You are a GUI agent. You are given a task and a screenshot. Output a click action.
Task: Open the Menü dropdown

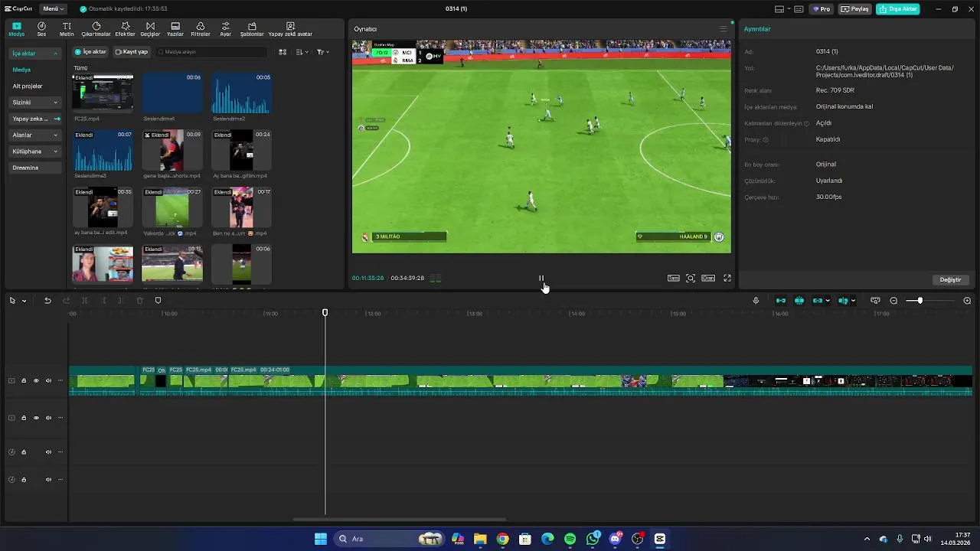(54, 9)
